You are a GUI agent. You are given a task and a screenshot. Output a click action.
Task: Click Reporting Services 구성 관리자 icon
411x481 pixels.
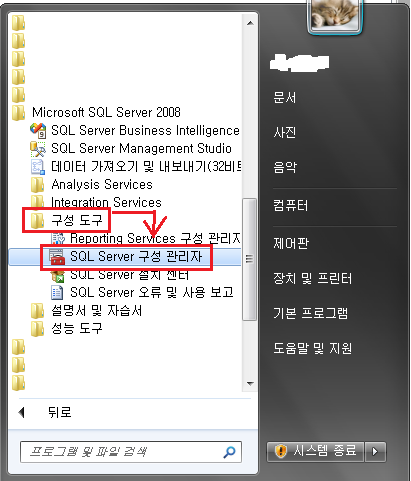[58, 238]
